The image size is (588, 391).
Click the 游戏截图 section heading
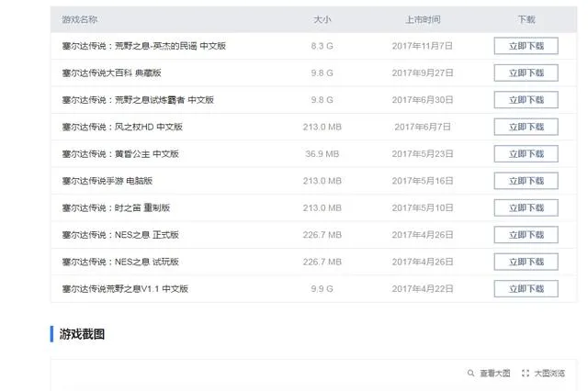pyautogui.click(x=82, y=334)
